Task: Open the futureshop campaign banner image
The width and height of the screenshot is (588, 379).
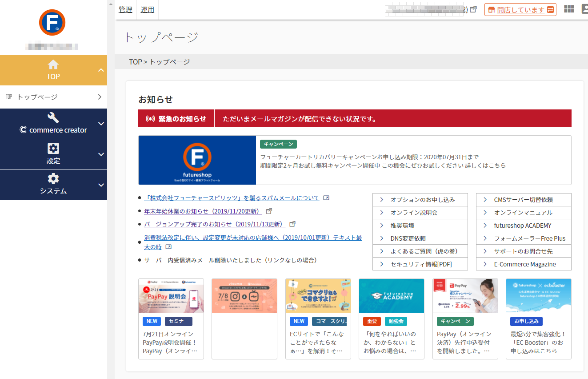Action: pyautogui.click(x=197, y=160)
